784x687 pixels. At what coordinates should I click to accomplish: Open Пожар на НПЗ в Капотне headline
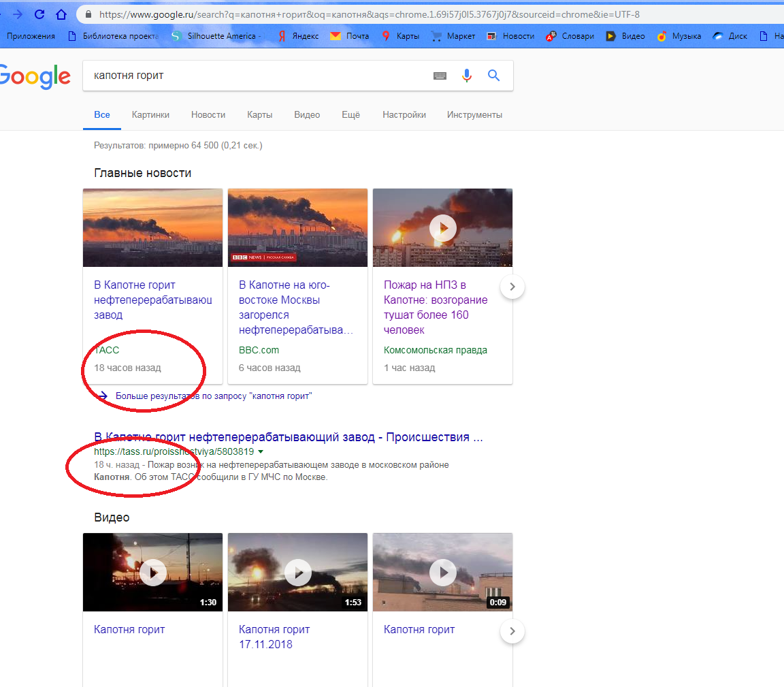tap(436, 307)
